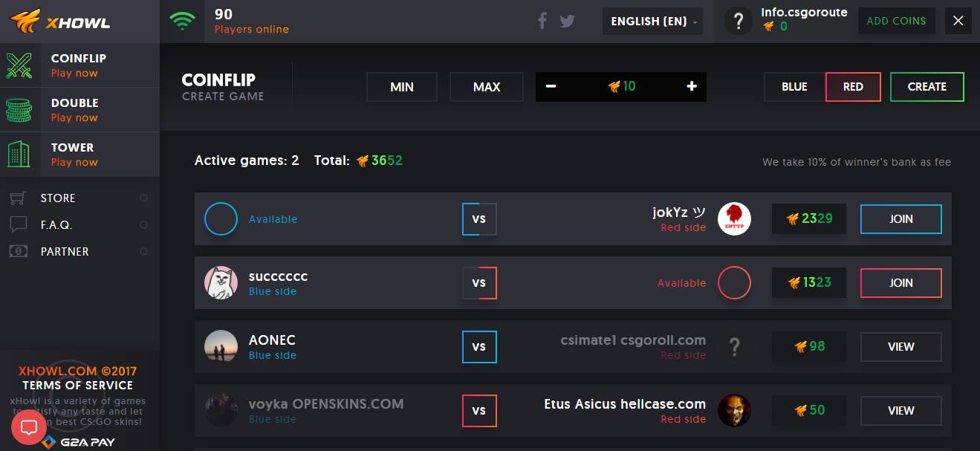
Task: Open the Coinflip game menu
Action: pyautogui.click(x=79, y=65)
